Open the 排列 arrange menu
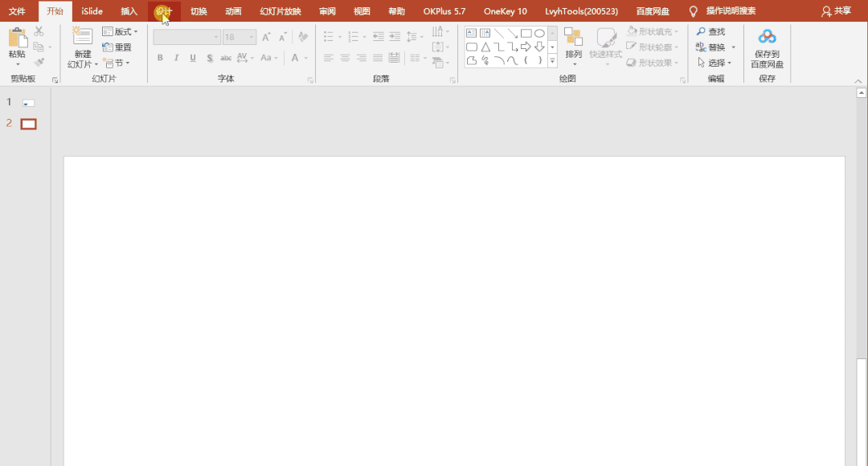The image size is (868, 466). pyautogui.click(x=574, y=47)
